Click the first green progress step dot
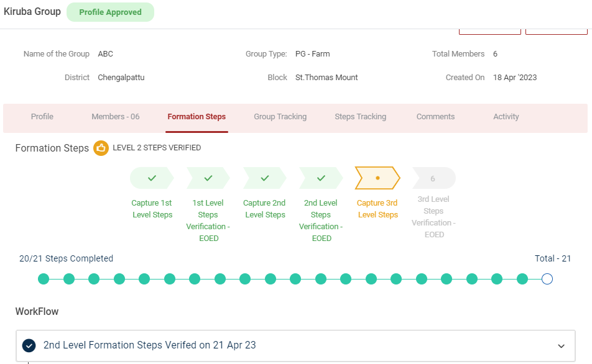592x364 pixels. coord(44,279)
